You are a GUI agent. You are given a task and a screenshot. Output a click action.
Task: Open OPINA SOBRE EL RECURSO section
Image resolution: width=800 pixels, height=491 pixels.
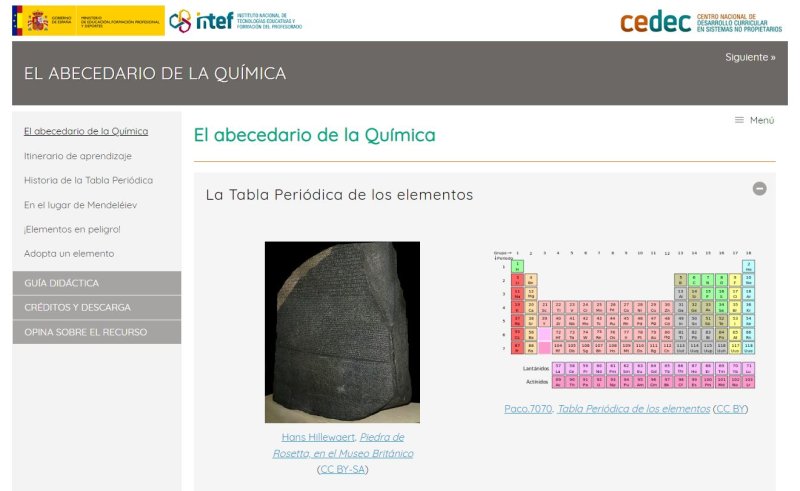click(x=97, y=332)
